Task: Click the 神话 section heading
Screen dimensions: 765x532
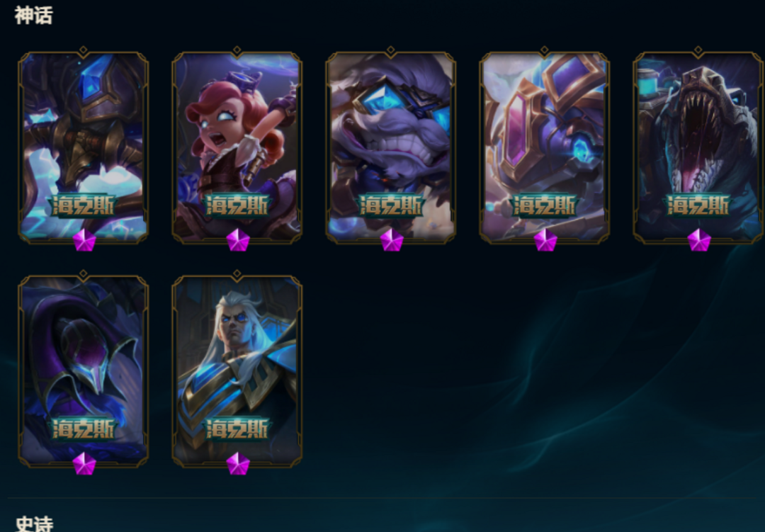Action: (x=34, y=15)
